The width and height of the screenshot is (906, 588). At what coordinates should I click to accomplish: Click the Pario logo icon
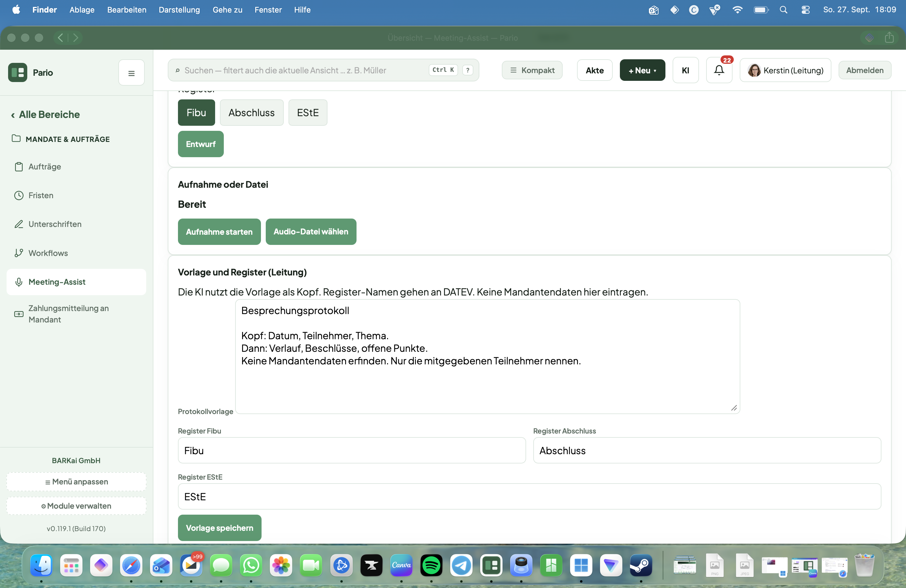tap(17, 72)
